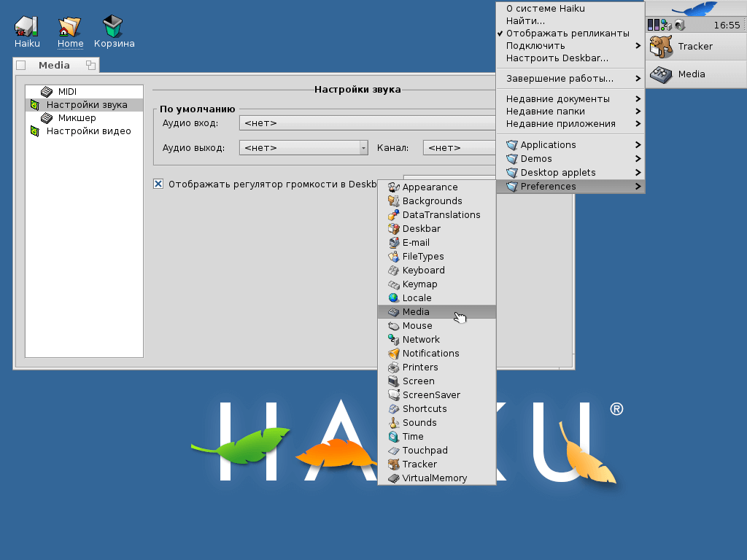Select Настройки видео in sidebar
The image size is (747, 560).
tap(85, 131)
